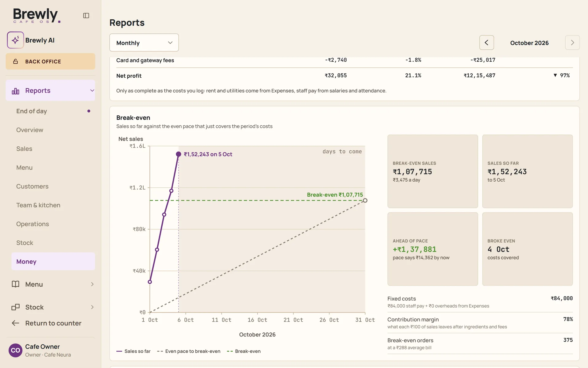Open Team & kitchen report

pyautogui.click(x=53, y=205)
